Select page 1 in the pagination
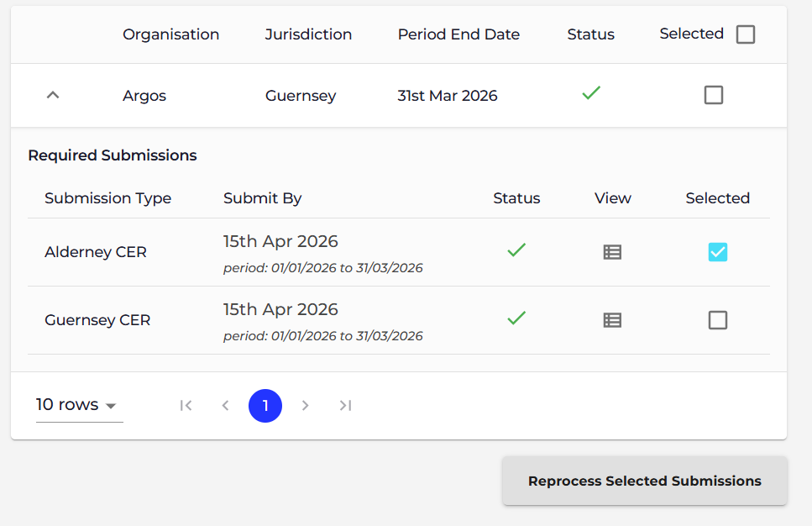 tap(265, 406)
